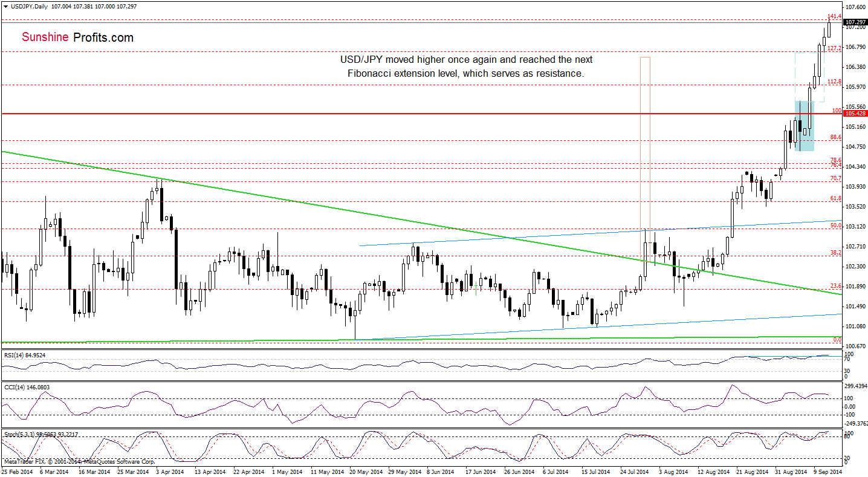Image resolution: width=868 pixels, height=477 pixels.
Task: Click the 105.970 price axis value
Action: click(856, 86)
